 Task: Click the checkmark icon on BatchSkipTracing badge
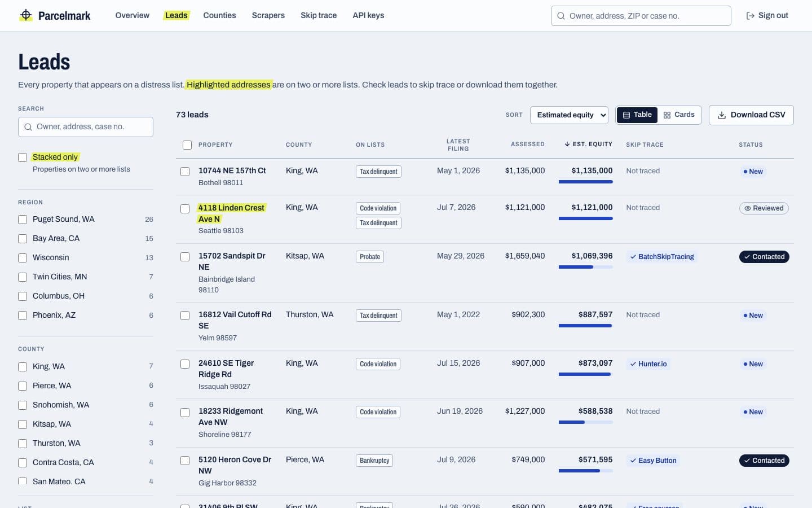pyautogui.click(x=633, y=257)
